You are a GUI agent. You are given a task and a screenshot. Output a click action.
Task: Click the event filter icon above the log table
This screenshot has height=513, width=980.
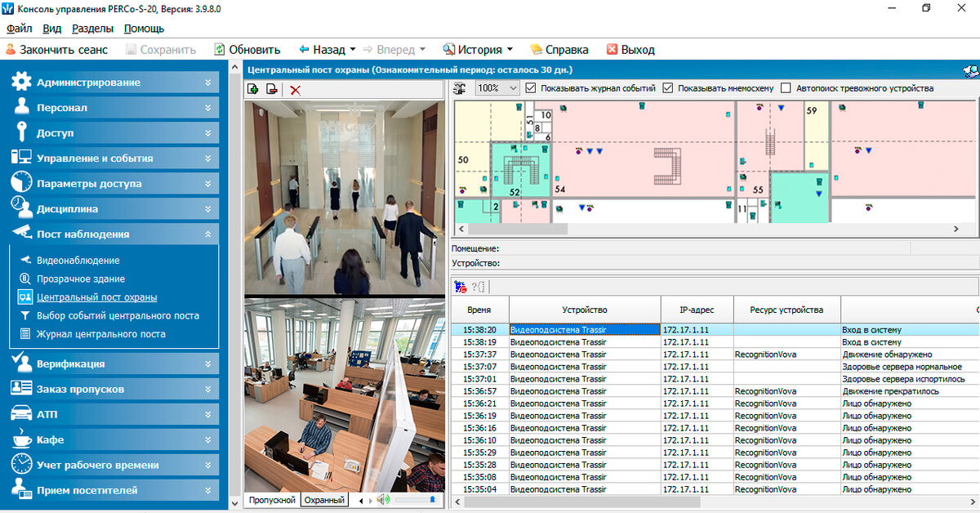pyautogui.click(x=461, y=286)
